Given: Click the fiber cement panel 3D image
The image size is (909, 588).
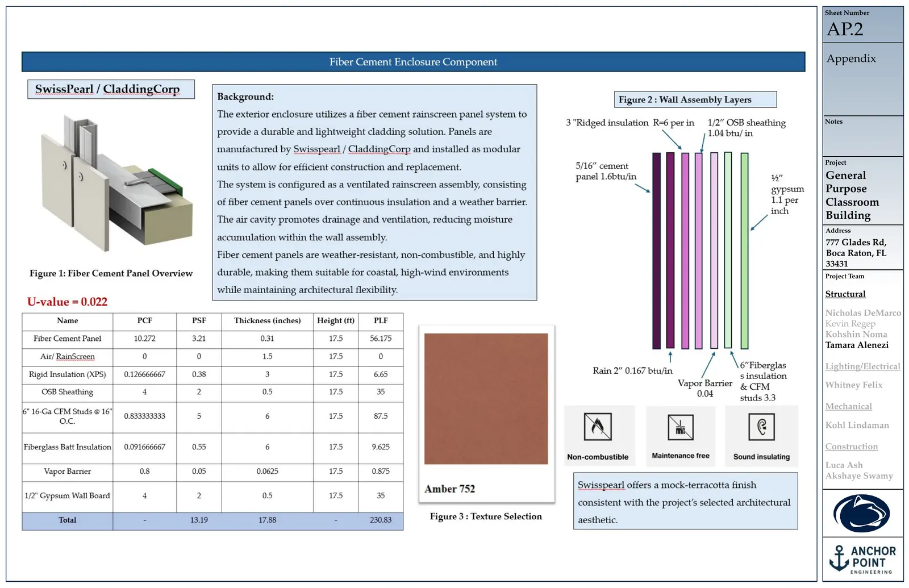Looking at the screenshot, I should 116,182.
